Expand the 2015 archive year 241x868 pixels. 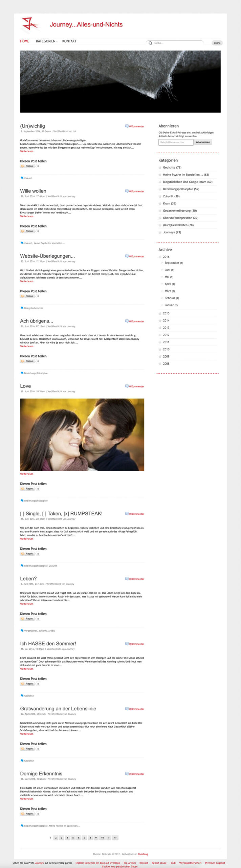pyautogui.click(x=160, y=313)
